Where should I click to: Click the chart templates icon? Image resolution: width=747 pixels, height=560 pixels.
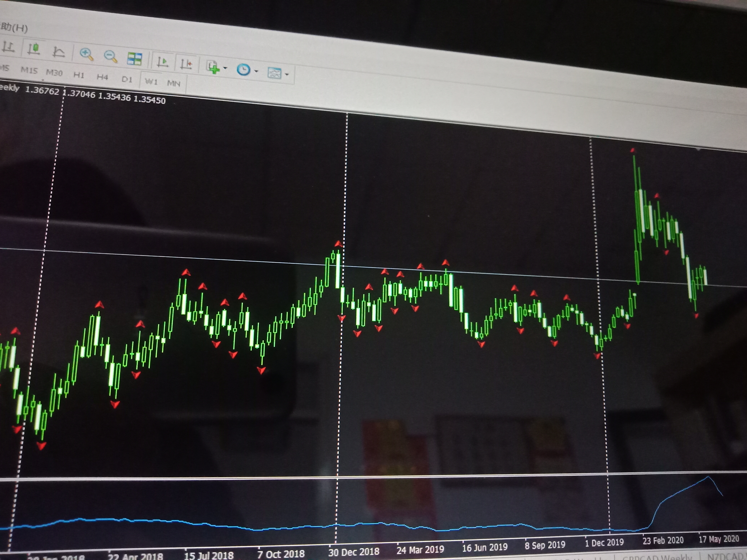pyautogui.click(x=274, y=73)
